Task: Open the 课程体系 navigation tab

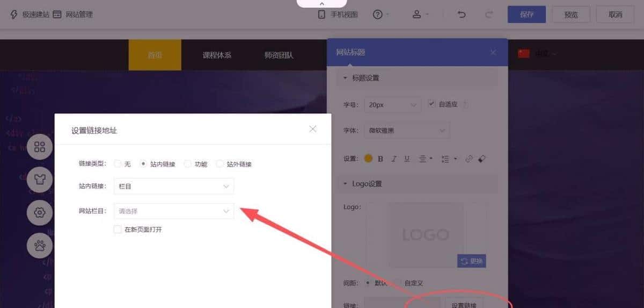Action: pos(217,55)
